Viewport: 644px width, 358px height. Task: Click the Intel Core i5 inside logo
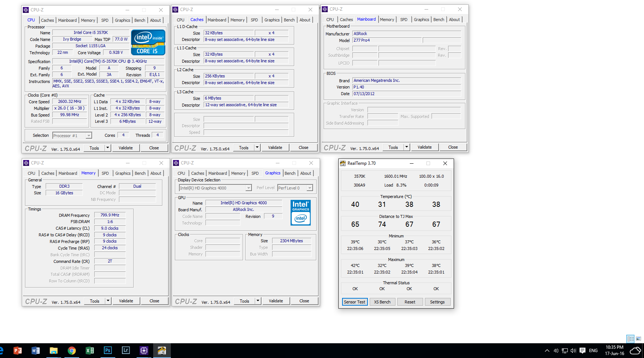[x=148, y=42]
